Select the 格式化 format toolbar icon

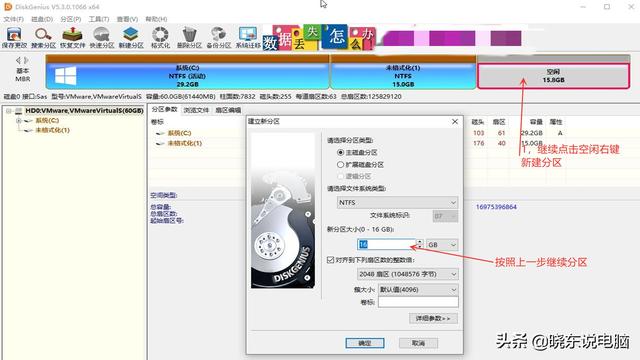pyautogui.click(x=160, y=38)
